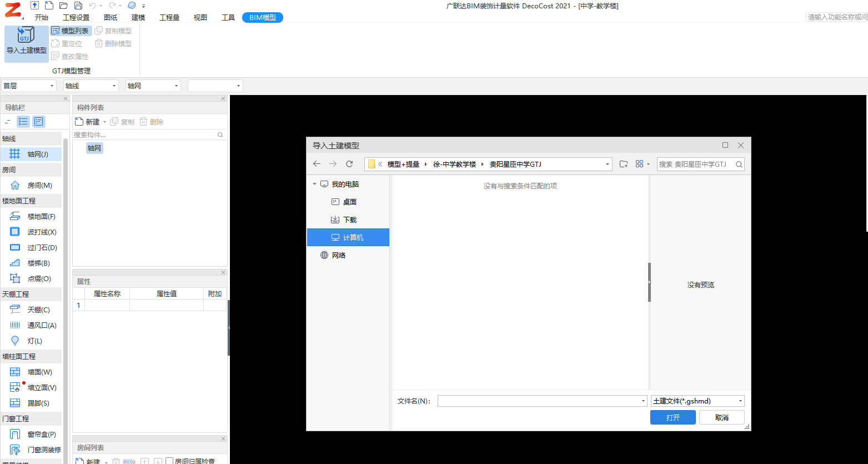Open the 工程量 ribbon tab
Image resolution: width=868 pixels, height=464 pixels.
tap(169, 18)
